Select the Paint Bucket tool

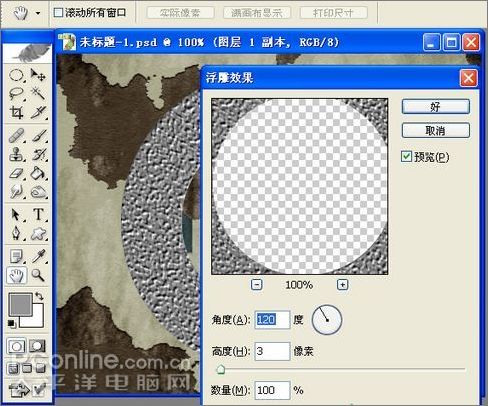38,173
